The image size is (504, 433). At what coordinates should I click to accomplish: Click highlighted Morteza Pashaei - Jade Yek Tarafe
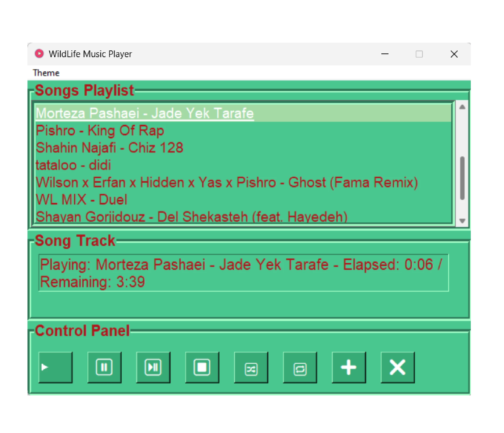(x=145, y=113)
